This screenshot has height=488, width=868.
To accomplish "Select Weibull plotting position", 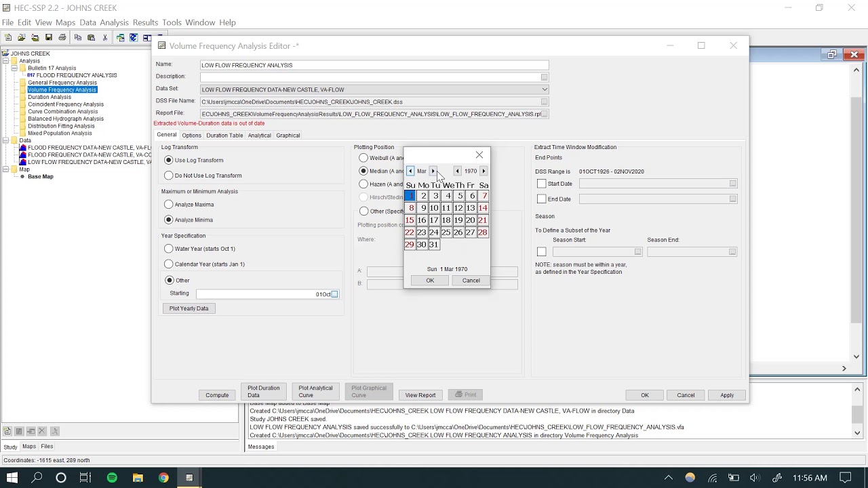I will click(363, 158).
